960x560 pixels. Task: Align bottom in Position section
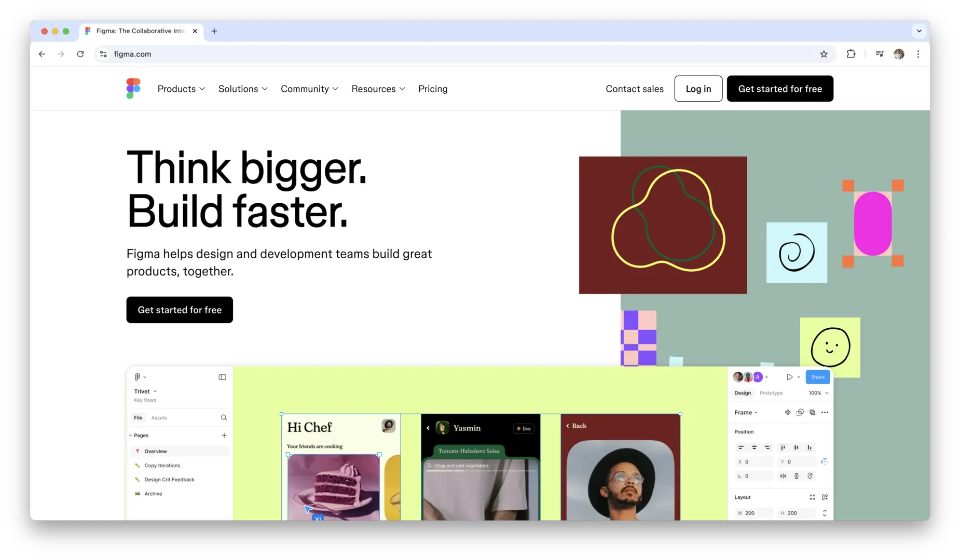(809, 447)
